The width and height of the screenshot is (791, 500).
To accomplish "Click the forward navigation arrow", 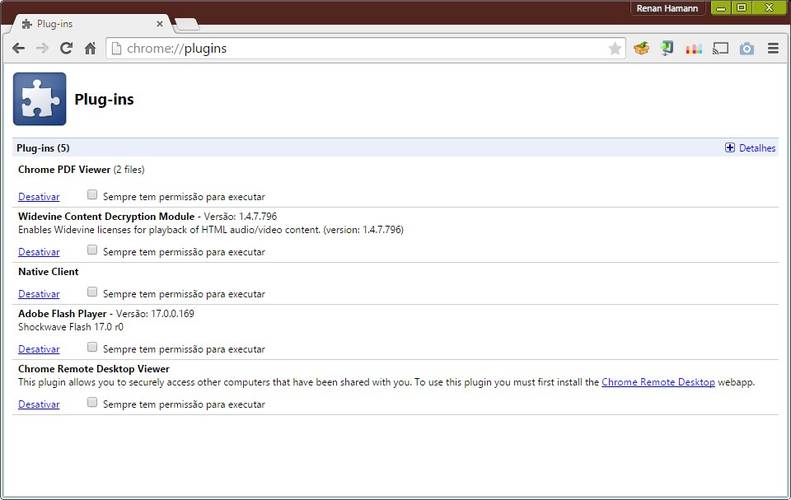I will (x=42, y=48).
